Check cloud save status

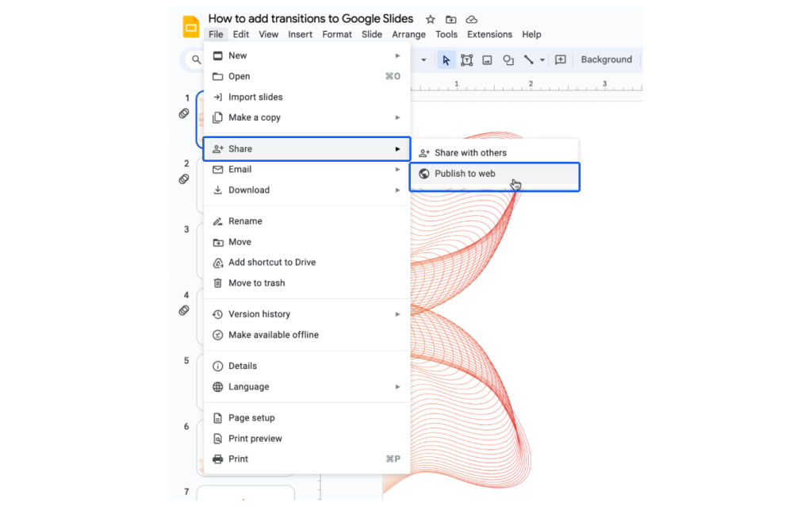pos(471,18)
